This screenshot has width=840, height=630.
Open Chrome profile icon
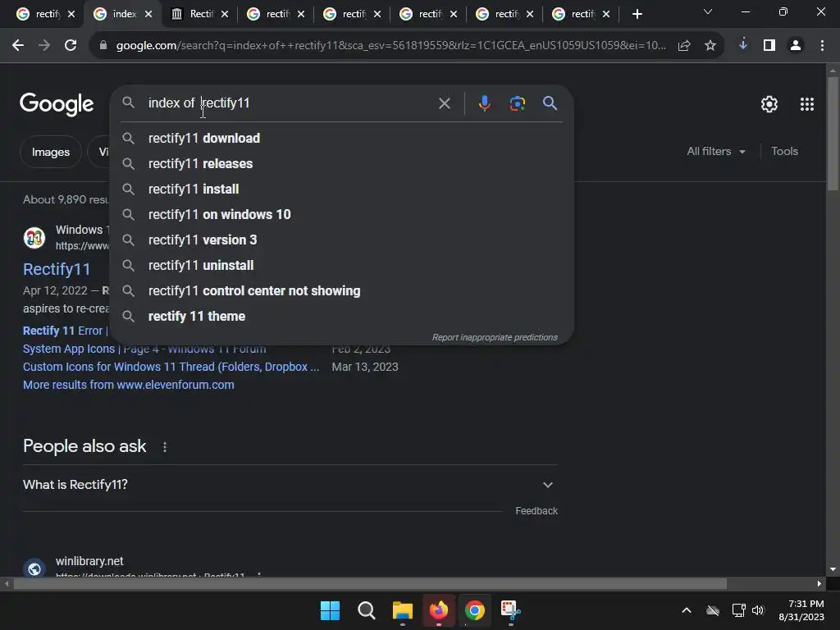point(796,46)
